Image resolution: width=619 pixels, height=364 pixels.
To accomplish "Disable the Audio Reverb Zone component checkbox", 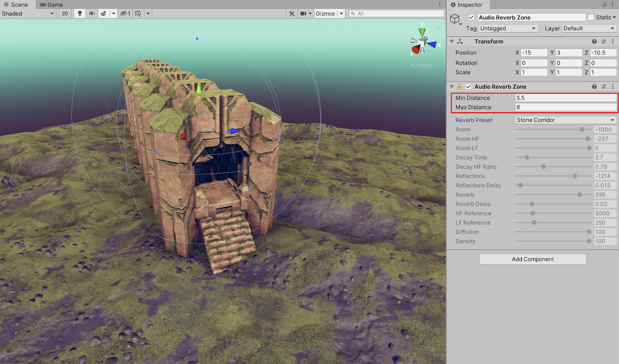I will 469,87.
